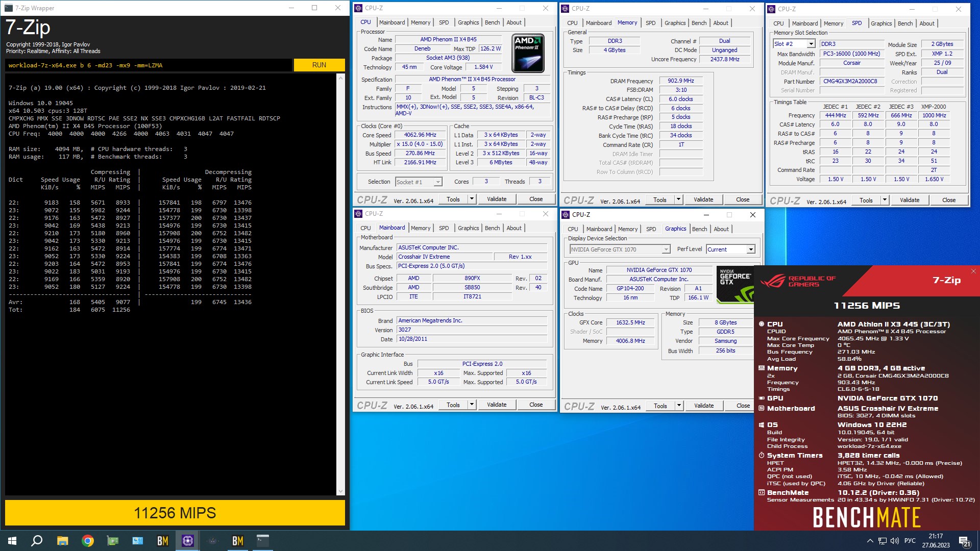Expand Tools dropdown arrow in Memory tab window
Screen dimensions: 980x551
coord(678,199)
